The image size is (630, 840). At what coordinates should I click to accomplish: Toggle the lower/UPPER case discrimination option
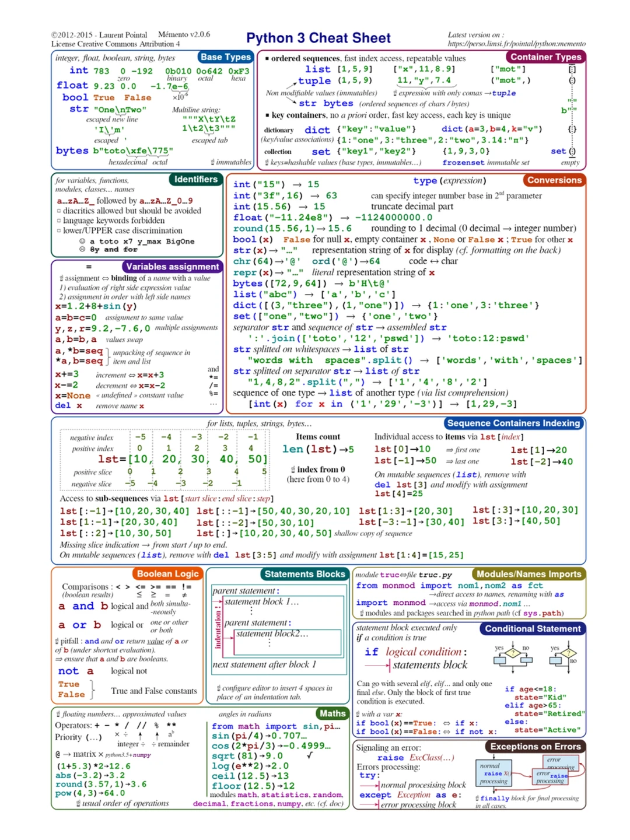[x=58, y=231]
